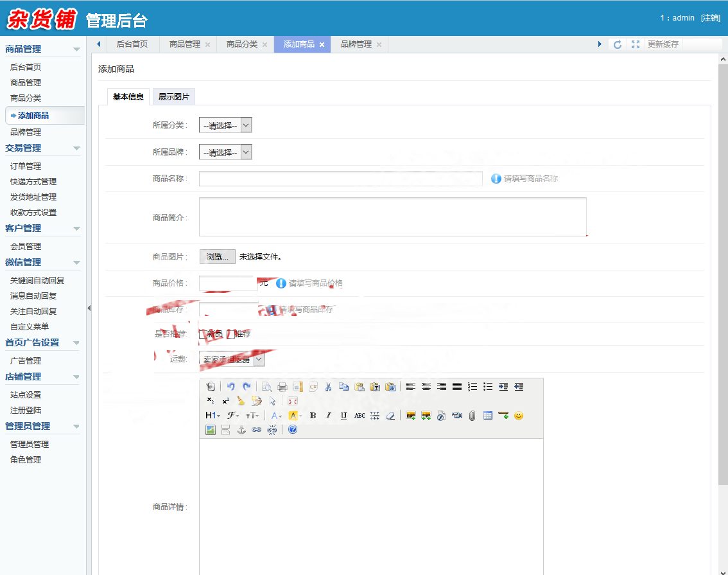Open the text color picker in editor
Image resolution: width=728 pixels, height=575 pixels.
(276, 416)
